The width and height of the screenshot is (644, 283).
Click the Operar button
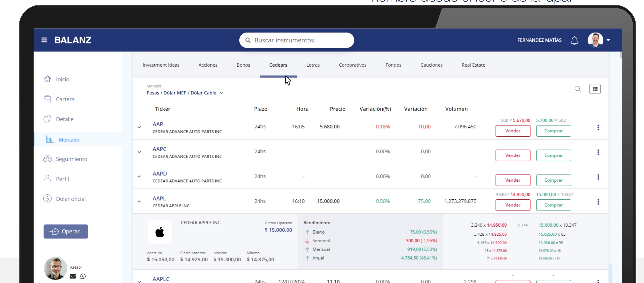tap(66, 231)
